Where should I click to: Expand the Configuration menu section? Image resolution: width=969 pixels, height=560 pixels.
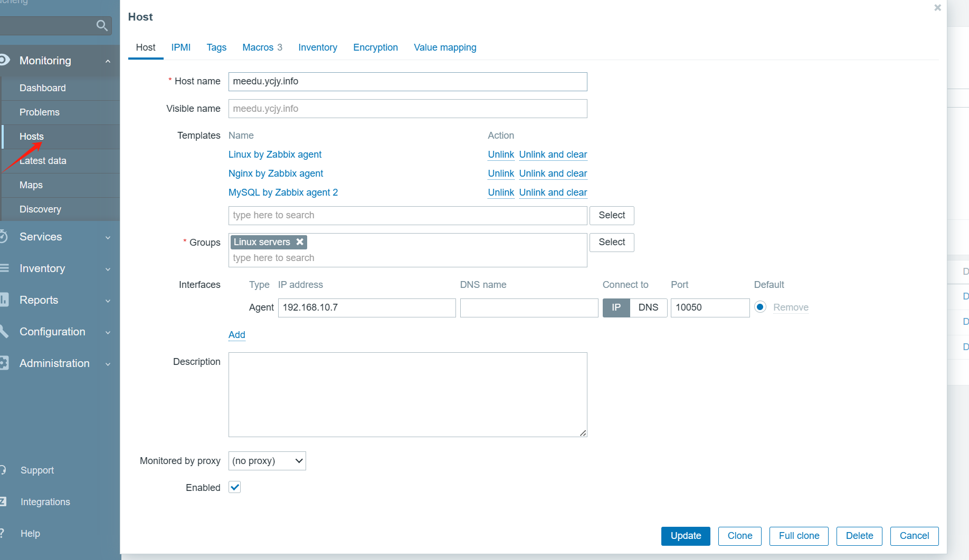click(108, 332)
